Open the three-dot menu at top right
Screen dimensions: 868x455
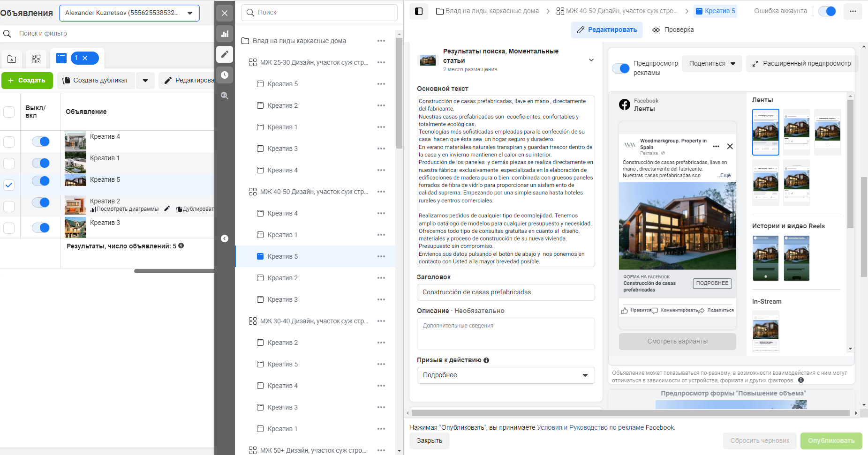pos(853,11)
